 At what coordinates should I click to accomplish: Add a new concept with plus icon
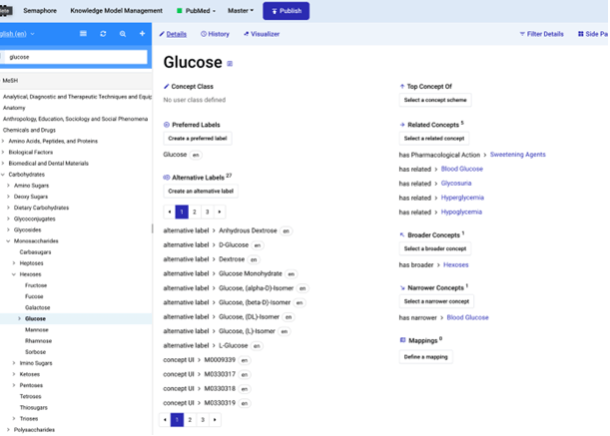(142, 34)
